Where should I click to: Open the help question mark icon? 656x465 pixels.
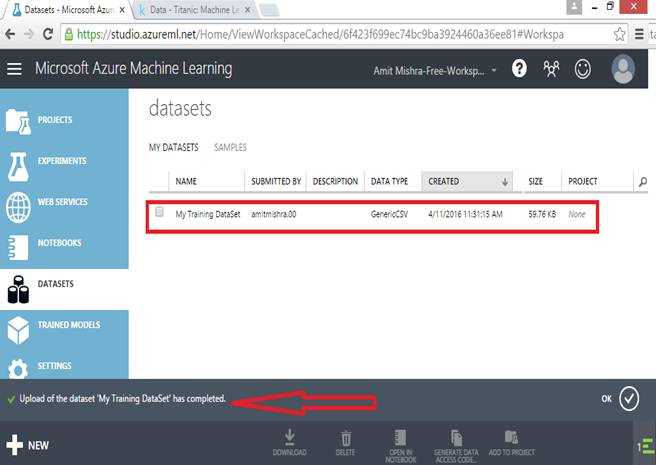coord(519,68)
